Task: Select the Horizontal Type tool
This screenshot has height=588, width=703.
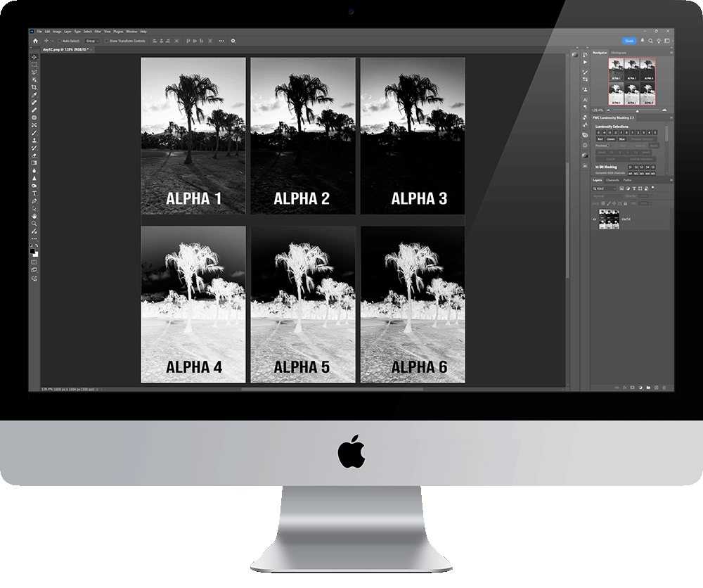Action: (34, 193)
